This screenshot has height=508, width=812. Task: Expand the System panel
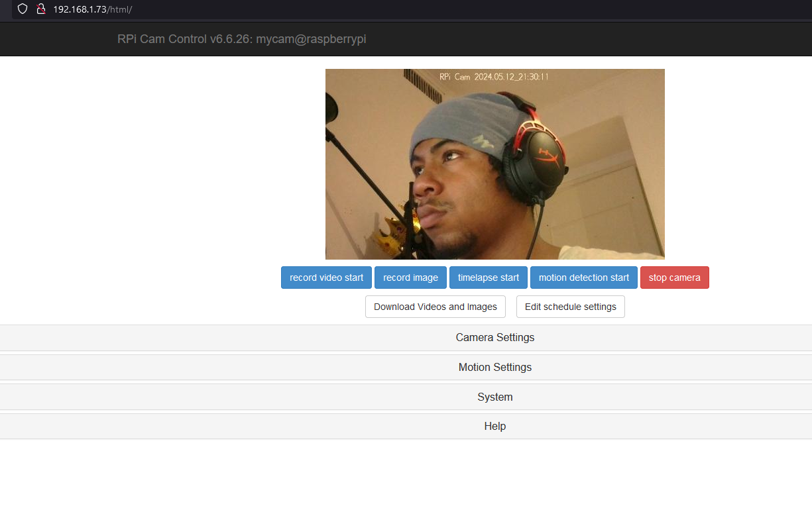pyautogui.click(x=494, y=397)
